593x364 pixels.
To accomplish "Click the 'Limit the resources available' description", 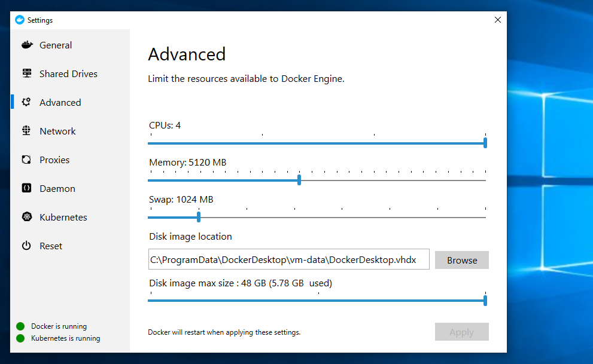I will point(246,78).
